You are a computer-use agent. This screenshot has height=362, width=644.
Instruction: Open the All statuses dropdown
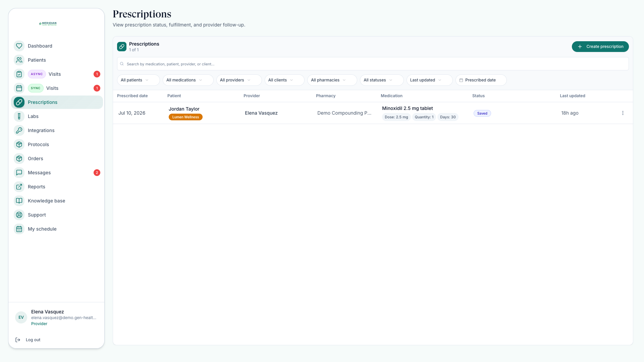click(x=382, y=80)
